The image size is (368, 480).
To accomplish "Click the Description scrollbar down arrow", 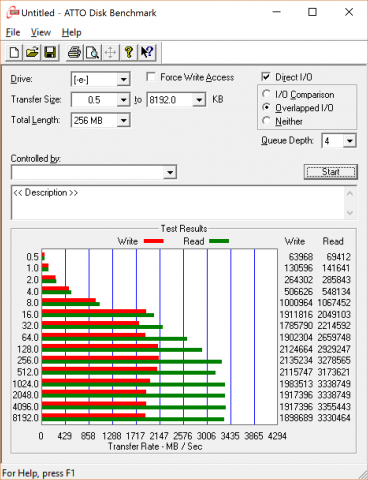I will tap(350, 212).
